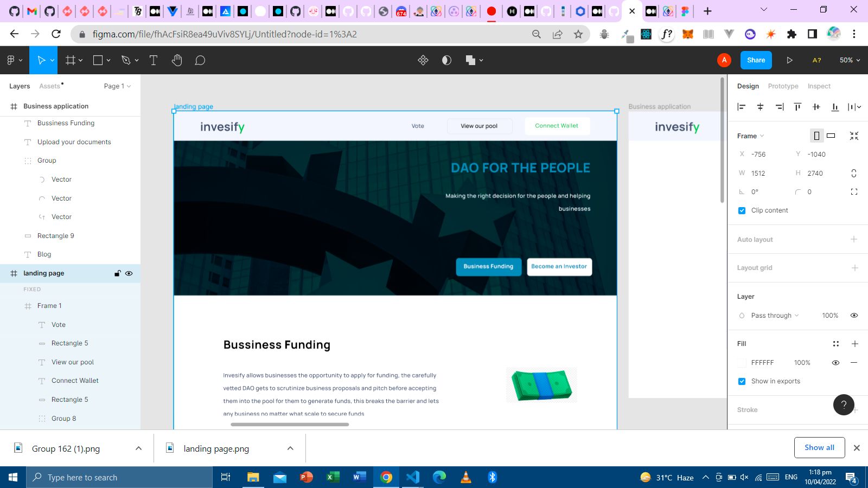The image size is (868, 488).
Task: Click the FFFFFF fill color swatch
Action: tap(742, 363)
